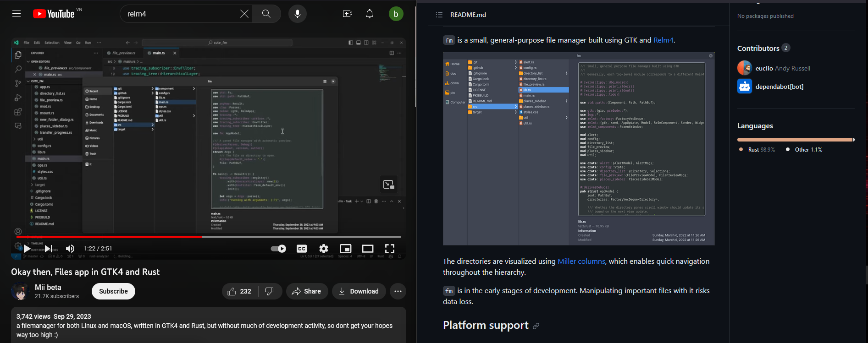Click the YouTube page vertical scrollbar
Image resolution: width=868 pixels, height=343 pixels.
[415, 57]
